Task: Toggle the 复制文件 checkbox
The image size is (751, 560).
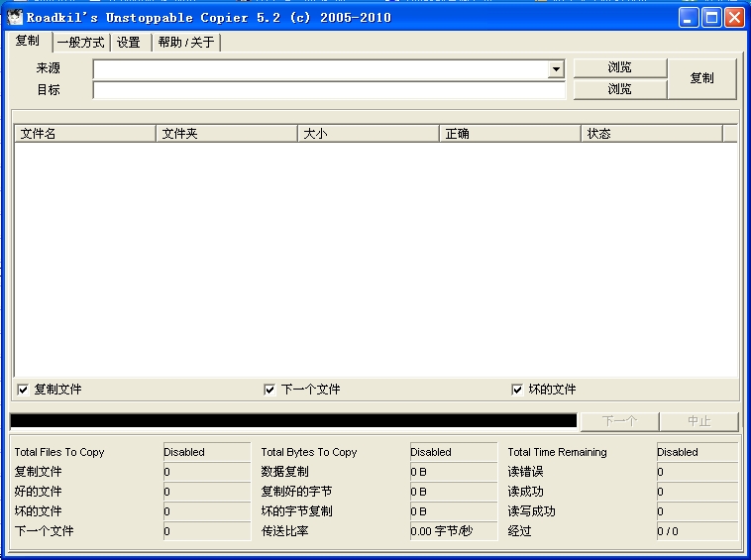Action: point(23,390)
